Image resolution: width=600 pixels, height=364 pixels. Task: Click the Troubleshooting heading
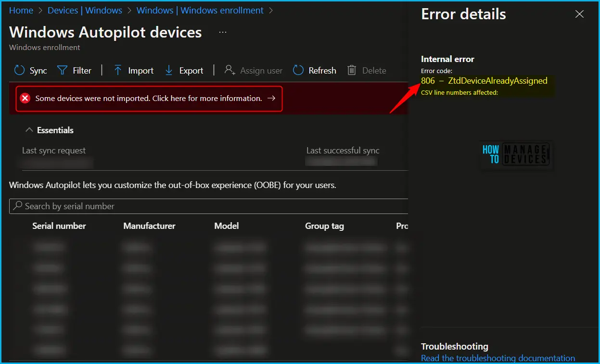click(455, 347)
